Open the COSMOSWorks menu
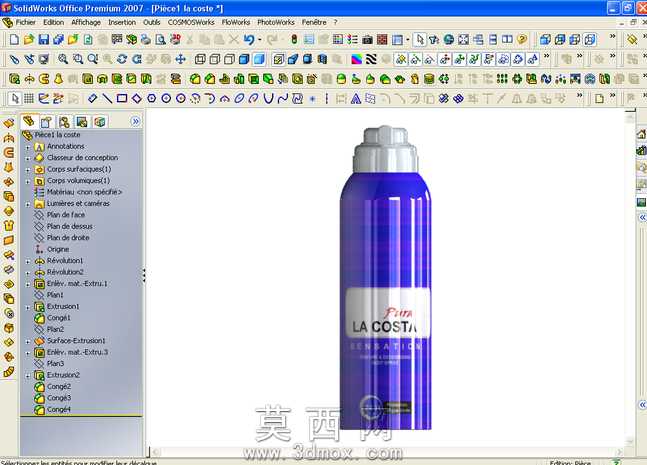647x465 pixels. pos(191,22)
